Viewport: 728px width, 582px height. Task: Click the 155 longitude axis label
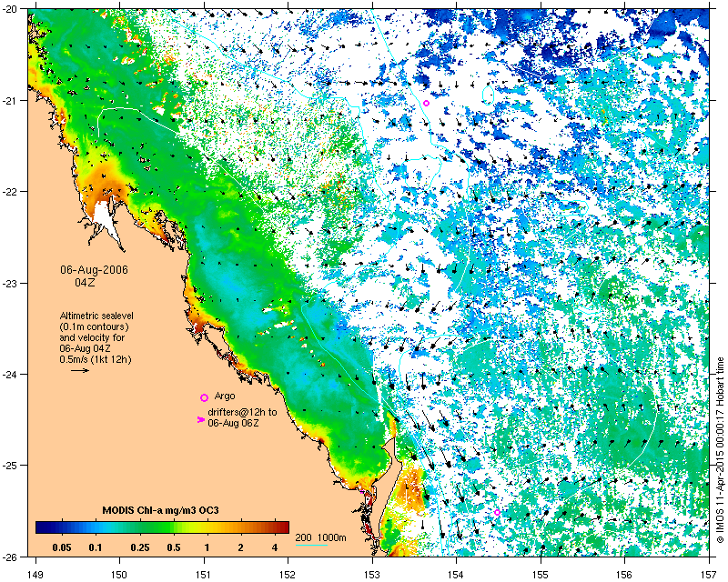pyautogui.click(x=541, y=575)
